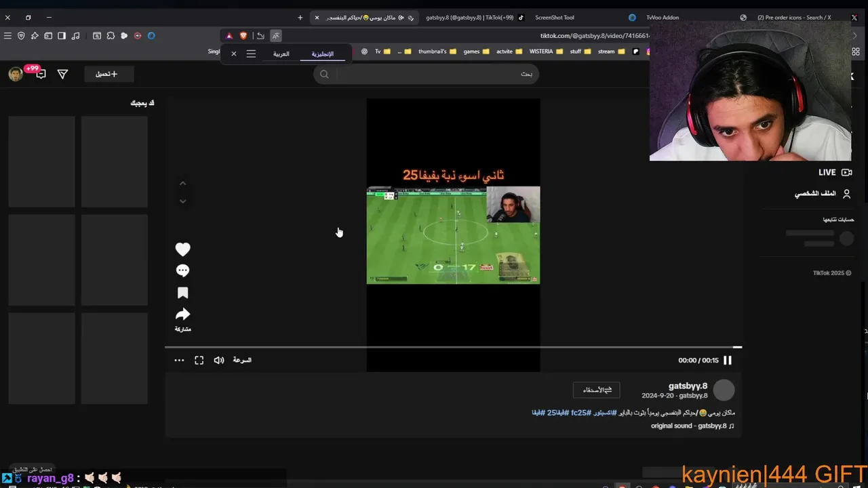Open the actvite bookmarks folder

(509, 52)
